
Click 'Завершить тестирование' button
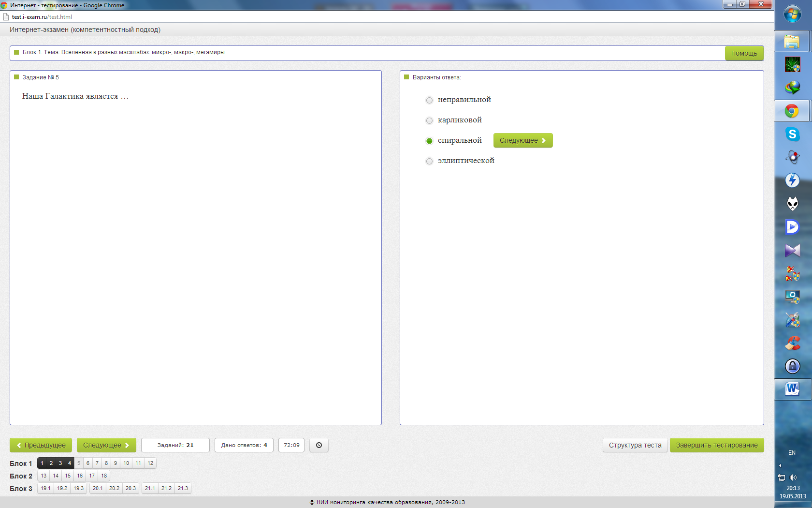(717, 445)
